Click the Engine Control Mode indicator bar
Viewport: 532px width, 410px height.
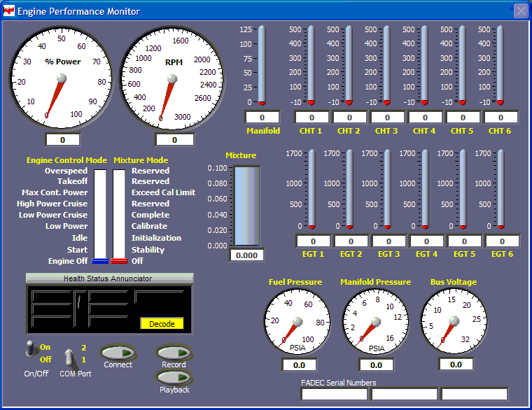[x=100, y=215]
